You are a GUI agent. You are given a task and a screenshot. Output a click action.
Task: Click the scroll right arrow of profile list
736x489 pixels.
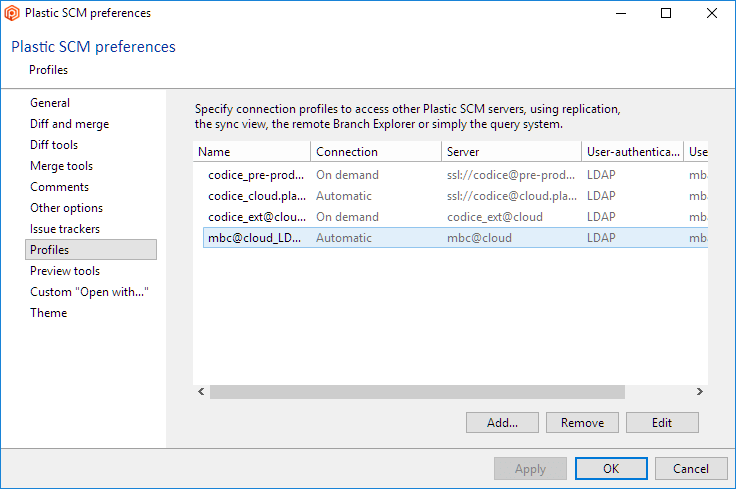(x=700, y=391)
